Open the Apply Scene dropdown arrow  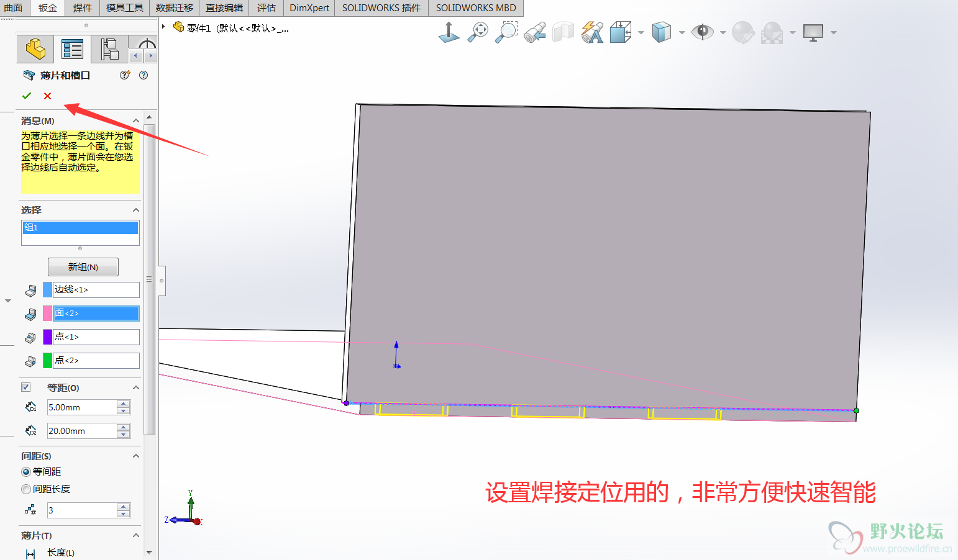point(793,32)
